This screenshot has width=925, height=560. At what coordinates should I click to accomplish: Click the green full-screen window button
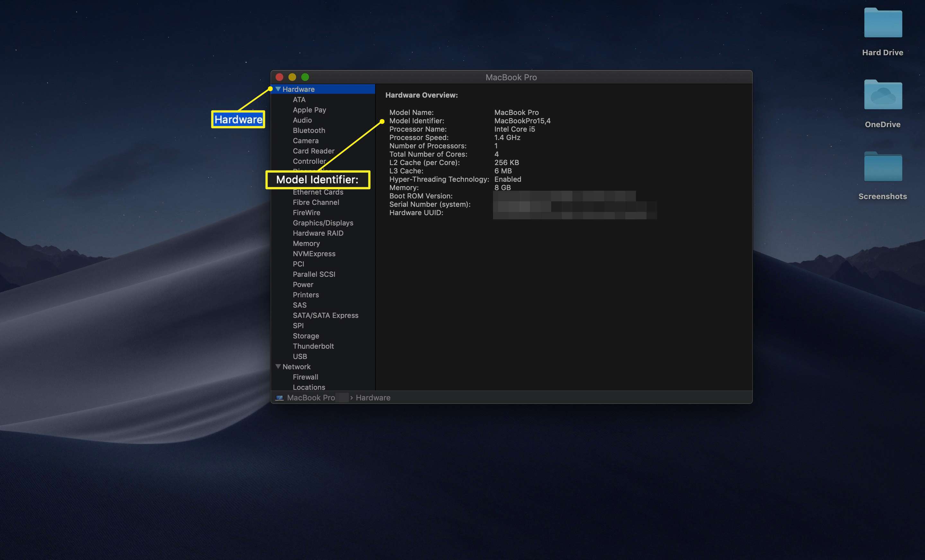[305, 77]
